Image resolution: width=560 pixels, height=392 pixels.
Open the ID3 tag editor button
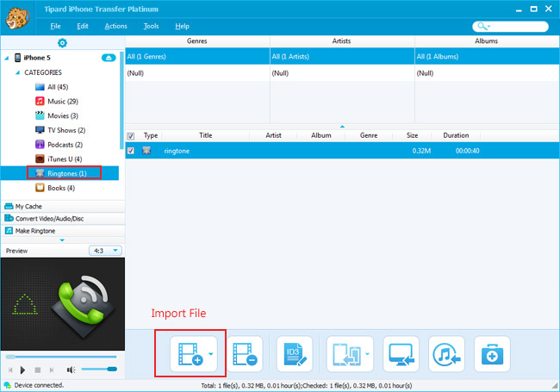point(295,354)
